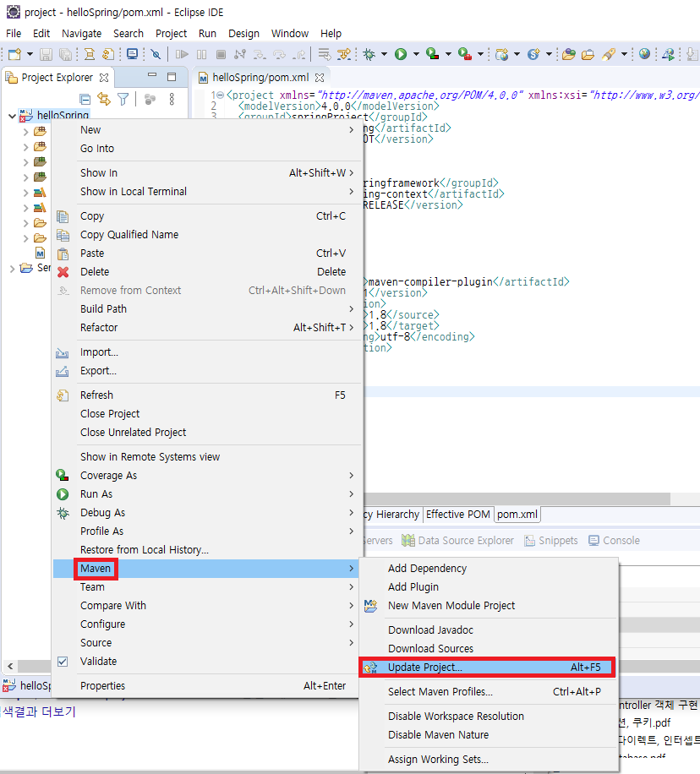Image resolution: width=700 pixels, height=774 pixels.
Task: Choose Go Into in the context menu
Action: click(x=207, y=149)
